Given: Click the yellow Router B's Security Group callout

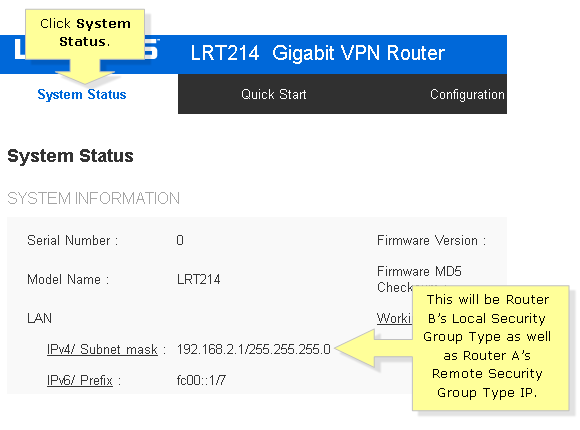Looking at the screenshot, I should pos(490,348).
